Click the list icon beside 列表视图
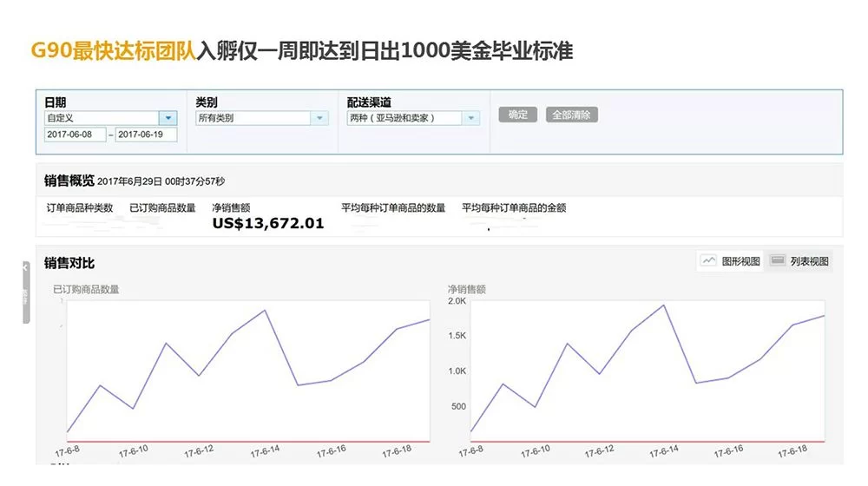Screen dimensions: 868x486 [778, 260]
